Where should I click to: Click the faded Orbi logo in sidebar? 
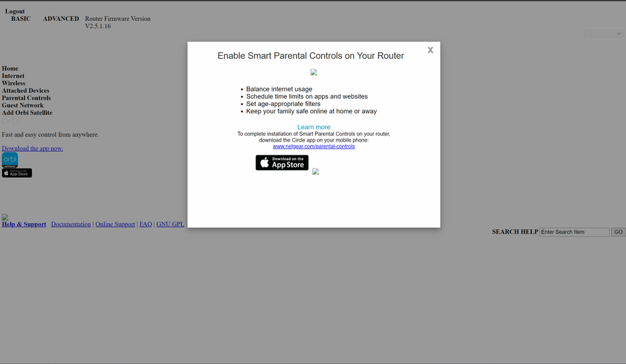tap(11, 121)
